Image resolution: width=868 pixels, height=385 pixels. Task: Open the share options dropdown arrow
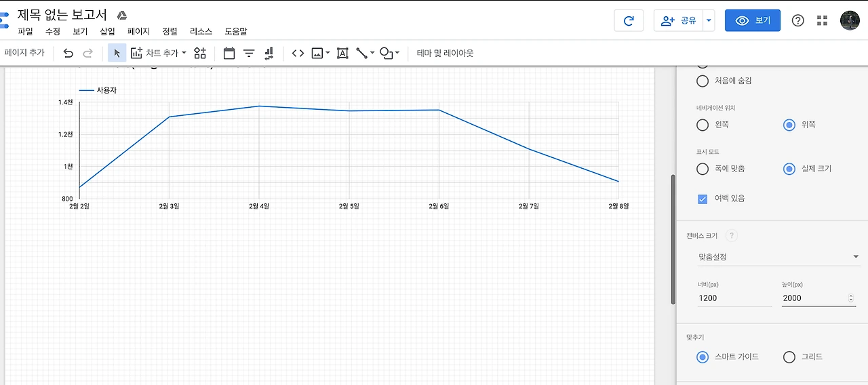[x=709, y=20]
